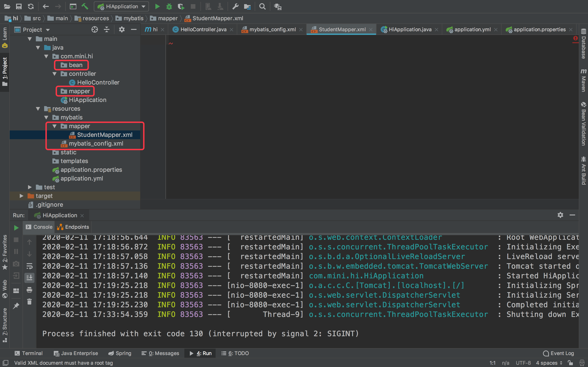The height and width of the screenshot is (367, 588).
Task: Open the Terminal tool window button
Action: pyautogui.click(x=29, y=353)
